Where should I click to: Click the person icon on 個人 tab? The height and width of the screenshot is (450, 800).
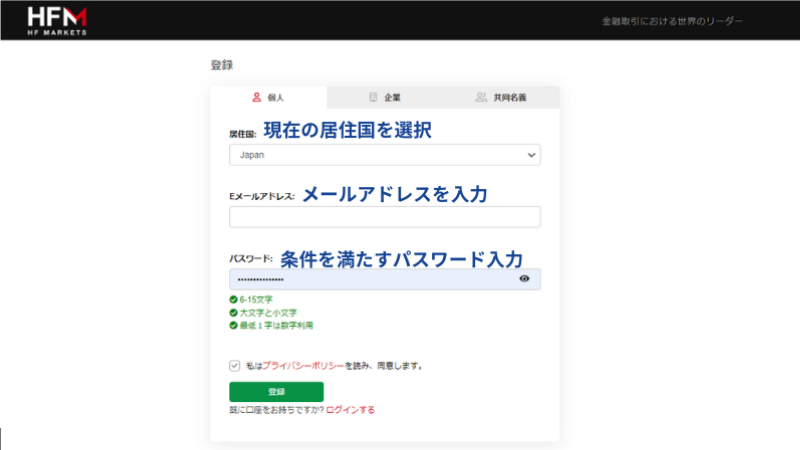coord(256,98)
